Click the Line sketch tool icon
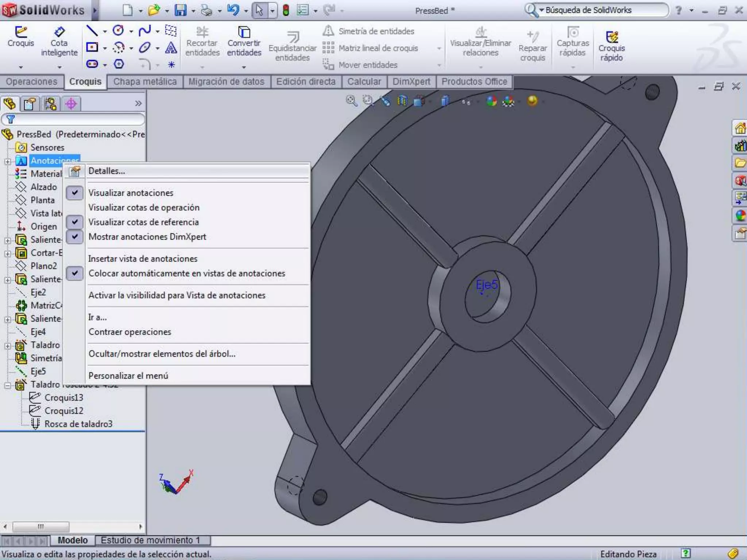 coord(92,31)
